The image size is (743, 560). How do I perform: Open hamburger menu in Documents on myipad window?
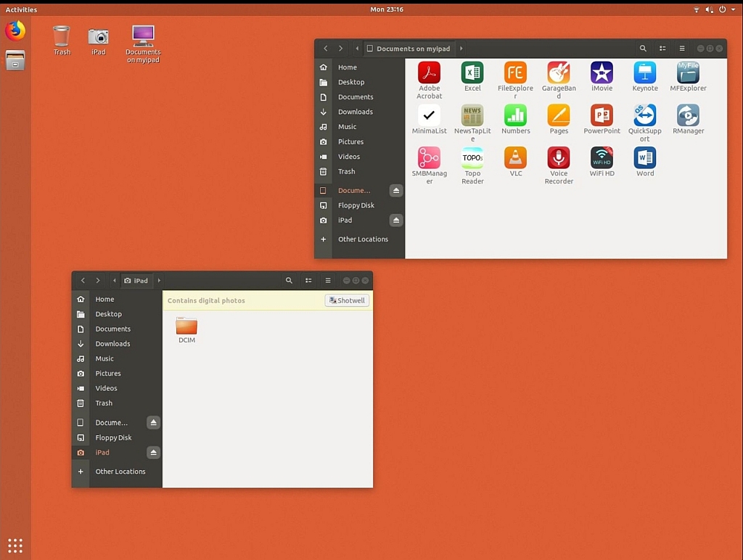click(x=682, y=49)
